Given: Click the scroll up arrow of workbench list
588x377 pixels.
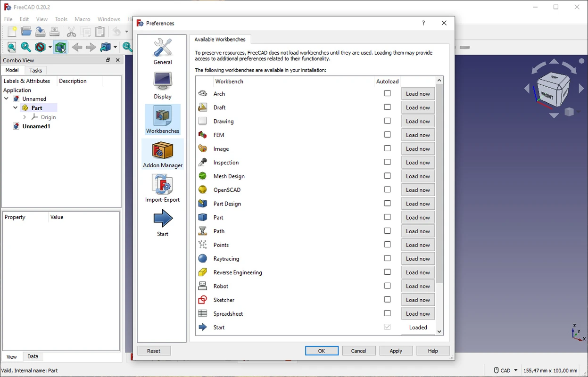Looking at the screenshot, I should coord(439,81).
